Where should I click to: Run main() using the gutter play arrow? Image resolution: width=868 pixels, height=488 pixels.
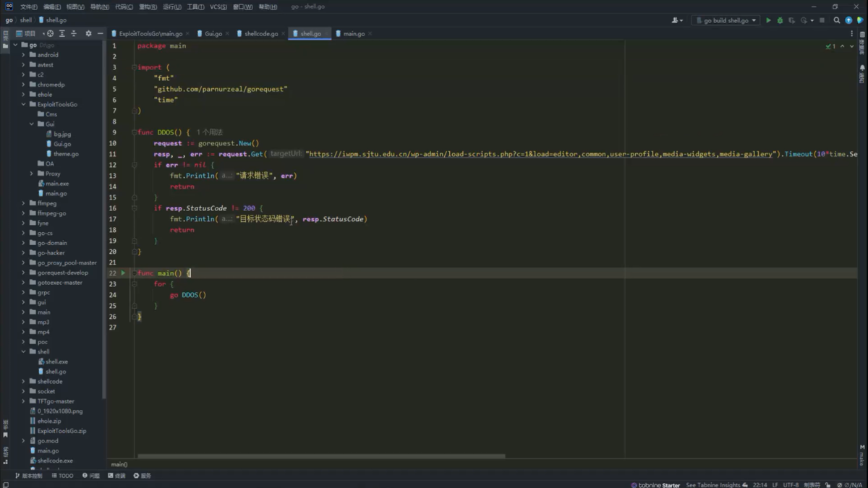tap(123, 273)
